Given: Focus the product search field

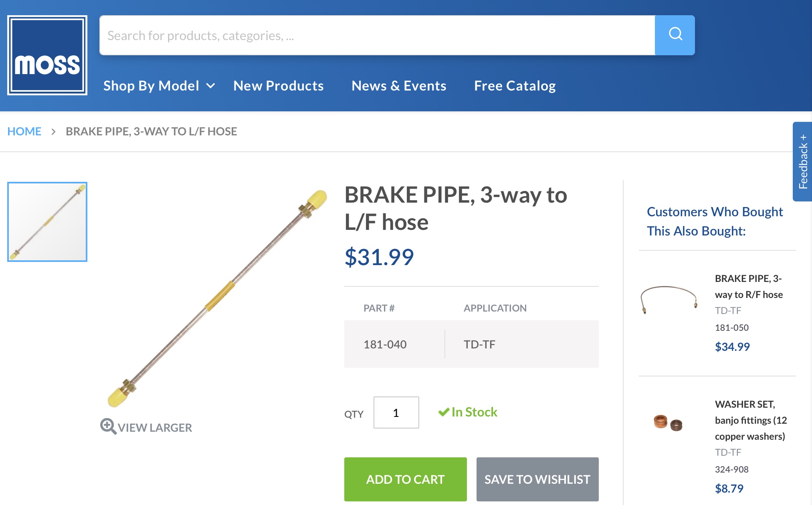Looking at the screenshot, I should pyautogui.click(x=377, y=35).
